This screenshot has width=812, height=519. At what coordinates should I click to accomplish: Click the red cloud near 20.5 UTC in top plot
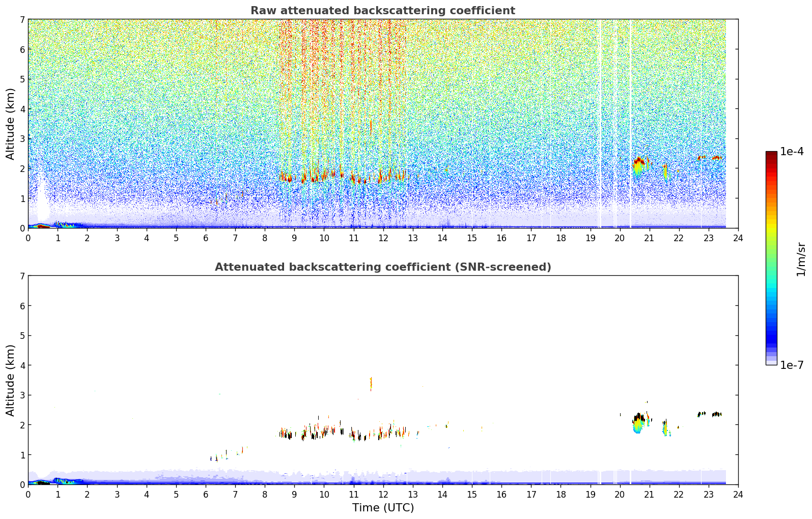coord(638,161)
